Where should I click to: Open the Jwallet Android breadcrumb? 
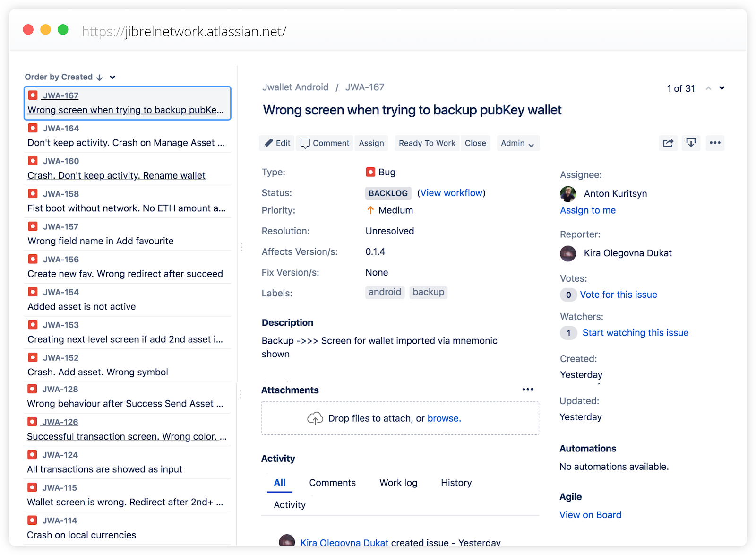pyautogui.click(x=295, y=87)
